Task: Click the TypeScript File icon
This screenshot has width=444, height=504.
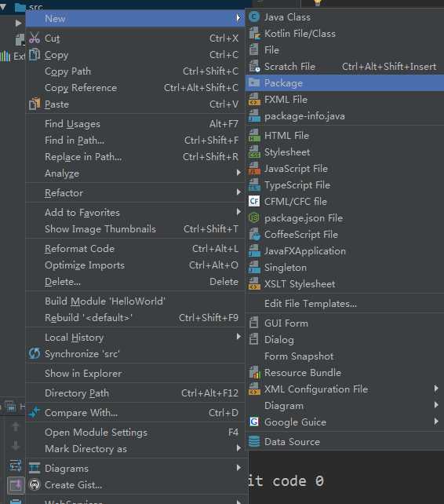Action: point(254,184)
